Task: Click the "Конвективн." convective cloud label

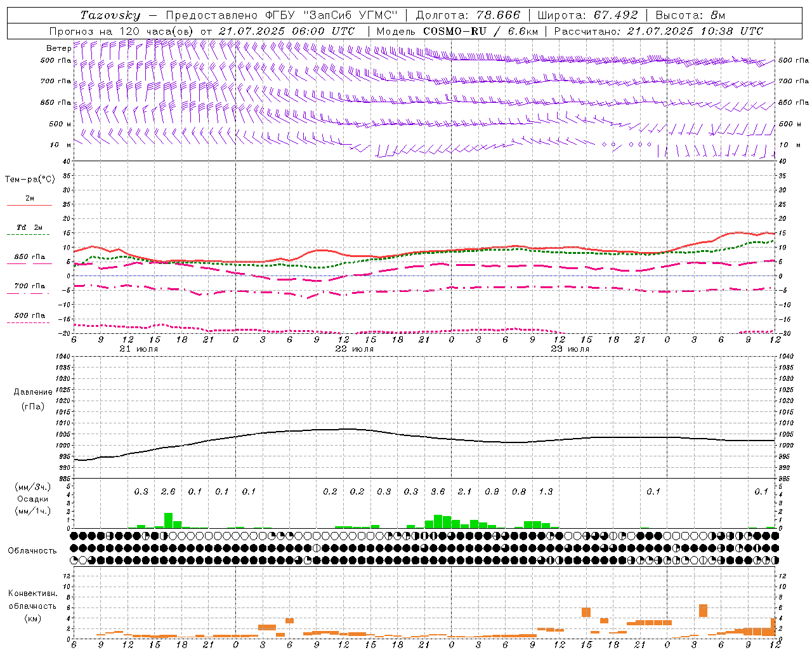Action: [x=33, y=594]
